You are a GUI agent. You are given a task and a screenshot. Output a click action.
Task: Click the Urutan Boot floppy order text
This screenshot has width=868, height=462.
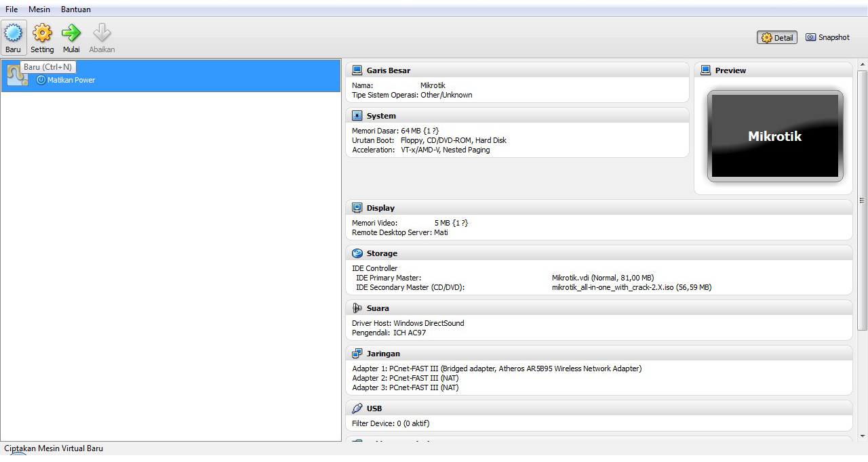click(x=454, y=140)
